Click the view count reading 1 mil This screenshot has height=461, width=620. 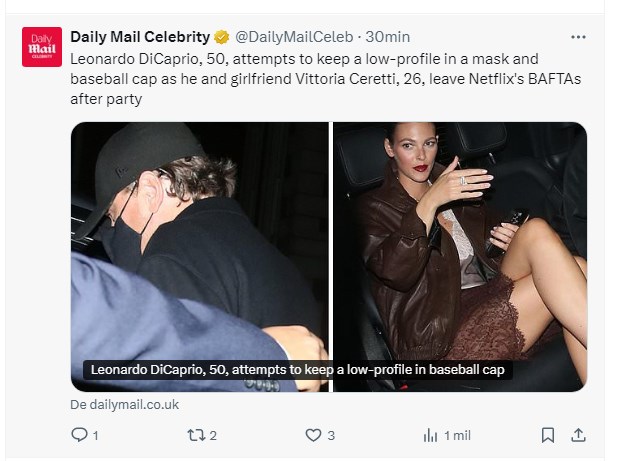point(457,435)
